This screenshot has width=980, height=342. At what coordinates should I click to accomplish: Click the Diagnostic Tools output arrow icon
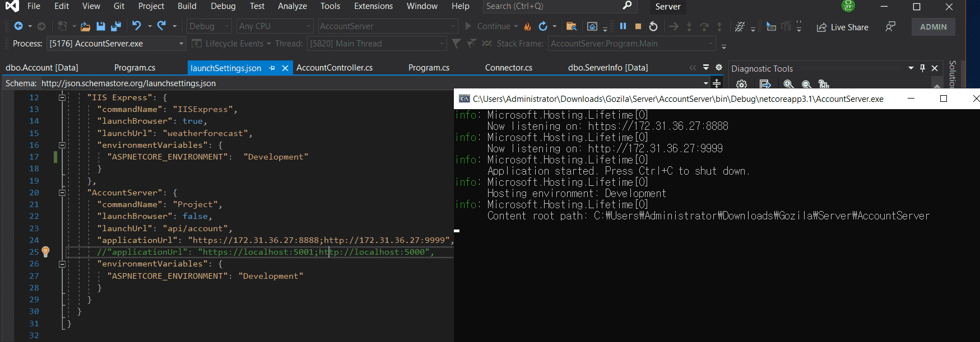pyautogui.click(x=765, y=84)
